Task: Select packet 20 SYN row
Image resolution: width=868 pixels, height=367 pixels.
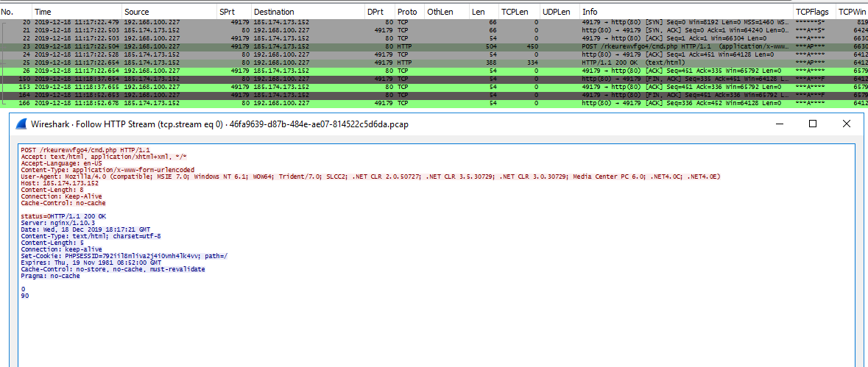Action: click(434, 21)
